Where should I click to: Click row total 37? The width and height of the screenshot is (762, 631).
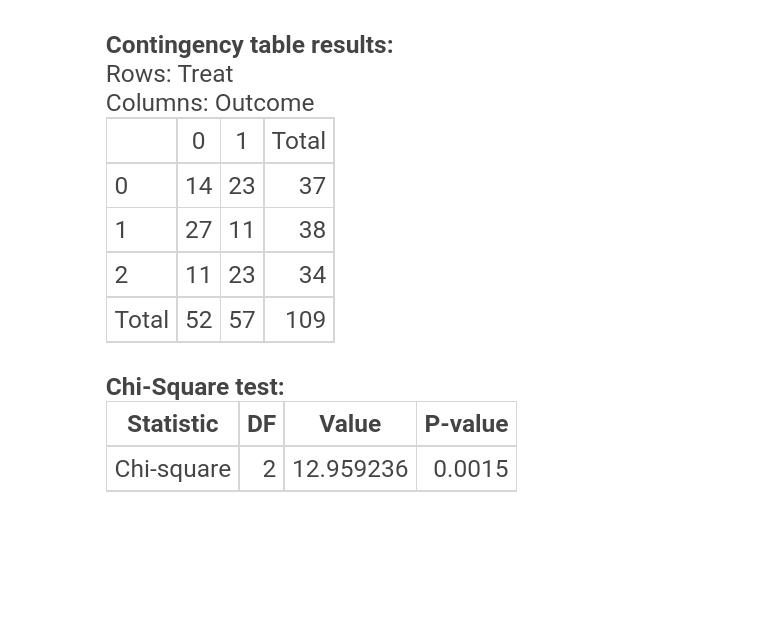[x=312, y=186]
